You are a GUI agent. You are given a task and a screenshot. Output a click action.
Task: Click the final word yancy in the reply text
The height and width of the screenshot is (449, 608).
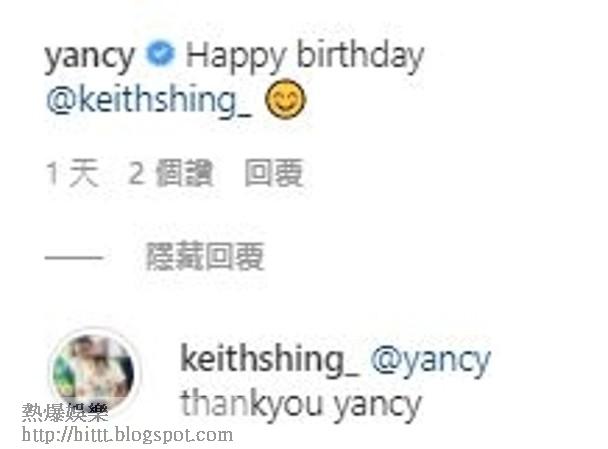(x=378, y=406)
